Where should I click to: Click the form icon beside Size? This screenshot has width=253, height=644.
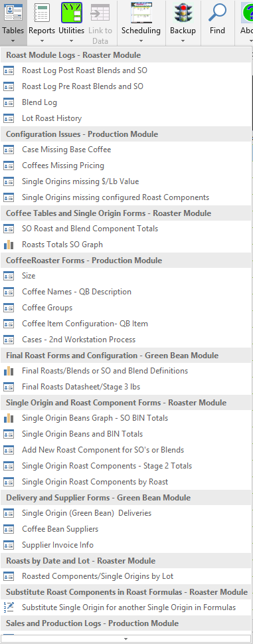click(x=9, y=276)
